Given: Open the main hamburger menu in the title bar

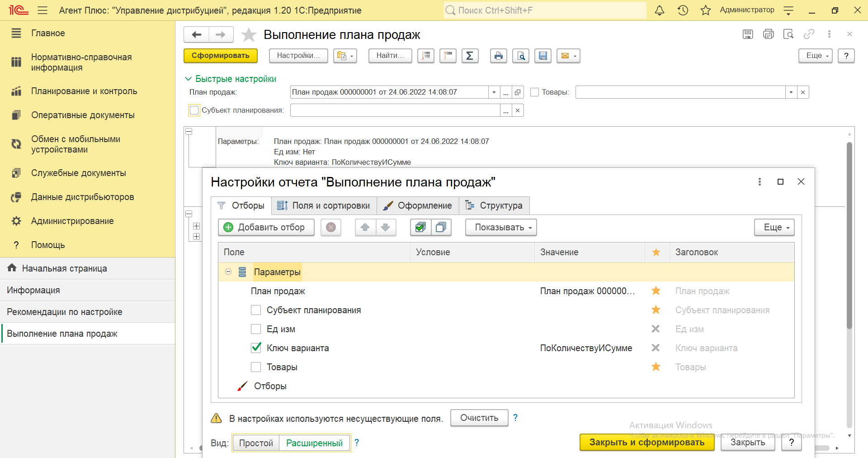Looking at the screenshot, I should pos(42,10).
